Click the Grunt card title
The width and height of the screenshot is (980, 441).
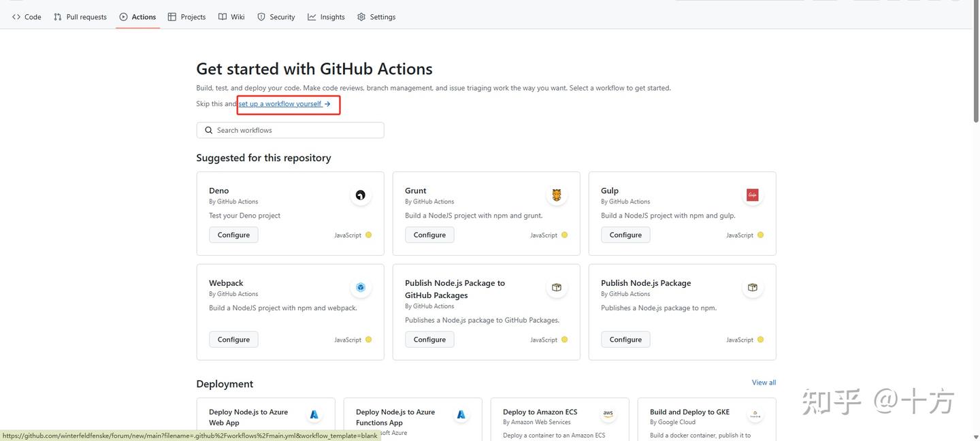coord(415,191)
